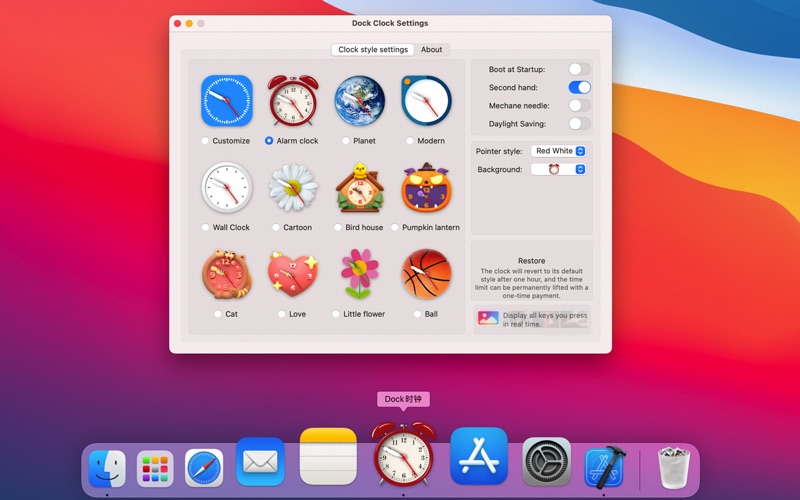Viewport: 800px width, 500px height.
Task: Click the Planet earth clock icon
Action: [x=359, y=100]
